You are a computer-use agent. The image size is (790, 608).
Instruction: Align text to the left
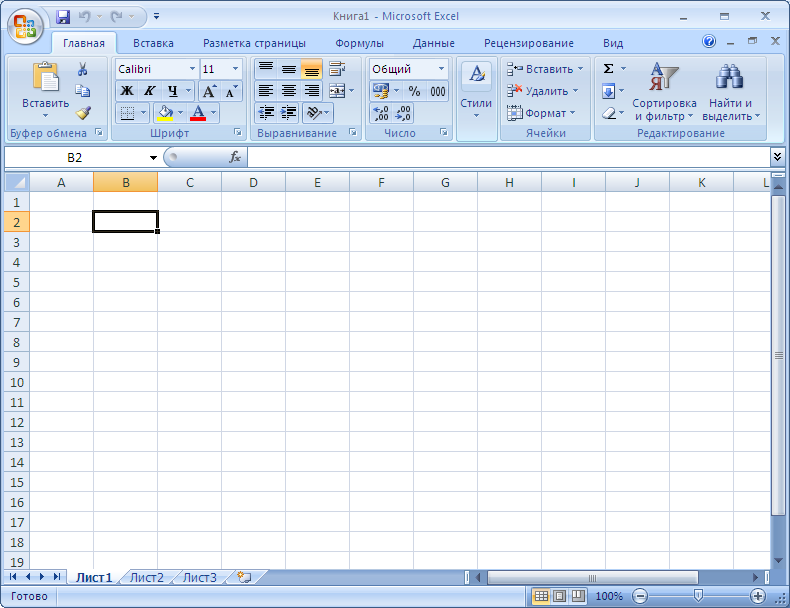(x=266, y=91)
